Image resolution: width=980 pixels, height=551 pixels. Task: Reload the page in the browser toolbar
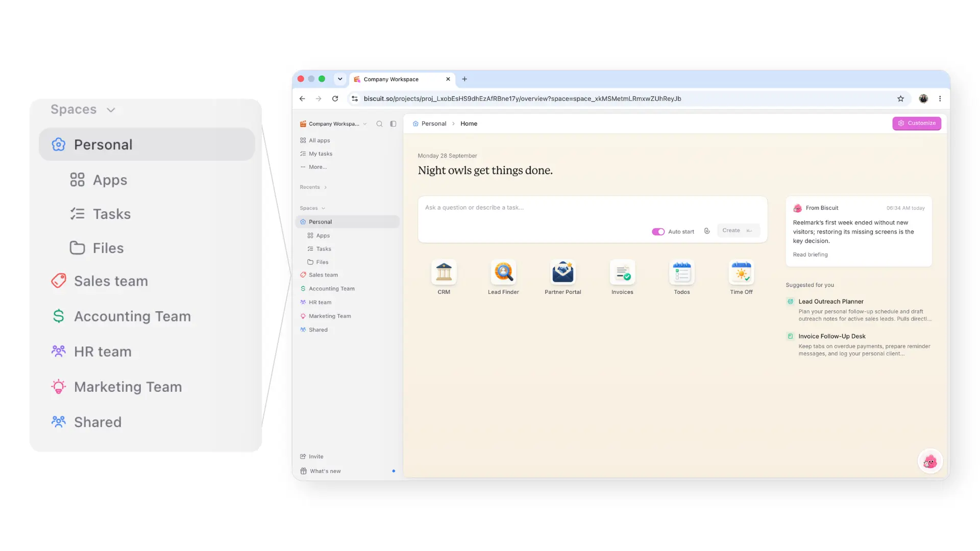335,98
